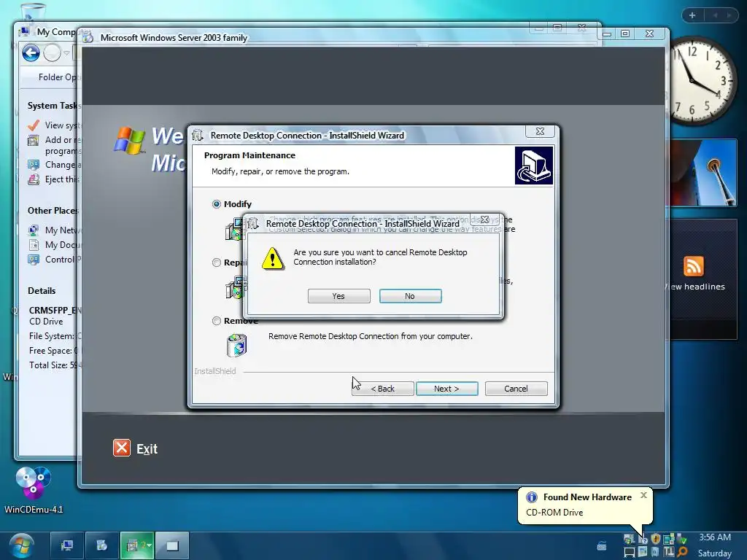Click the InstallShield Wizard title bar icon
The width and height of the screenshot is (747, 560).
point(198,135)
